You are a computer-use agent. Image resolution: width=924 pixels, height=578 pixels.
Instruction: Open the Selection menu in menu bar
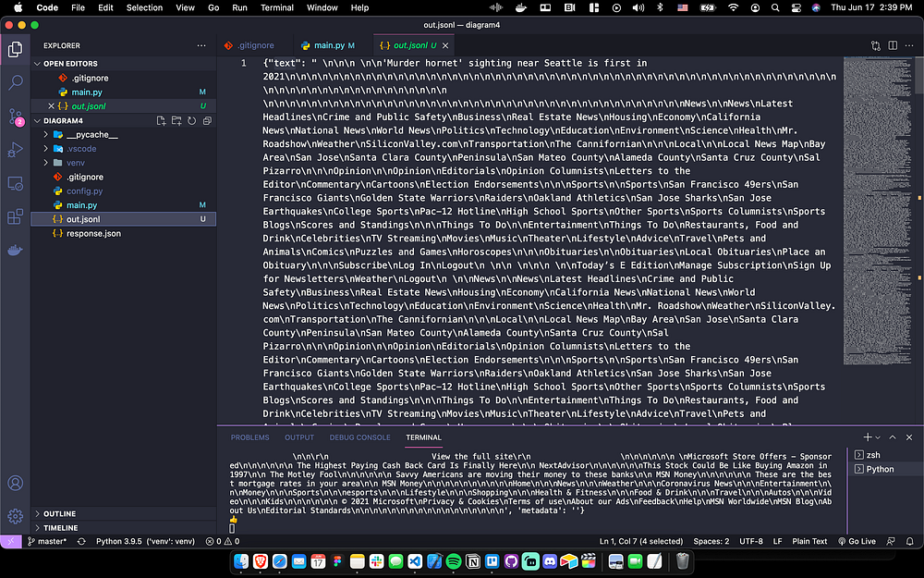click(144, 7)
